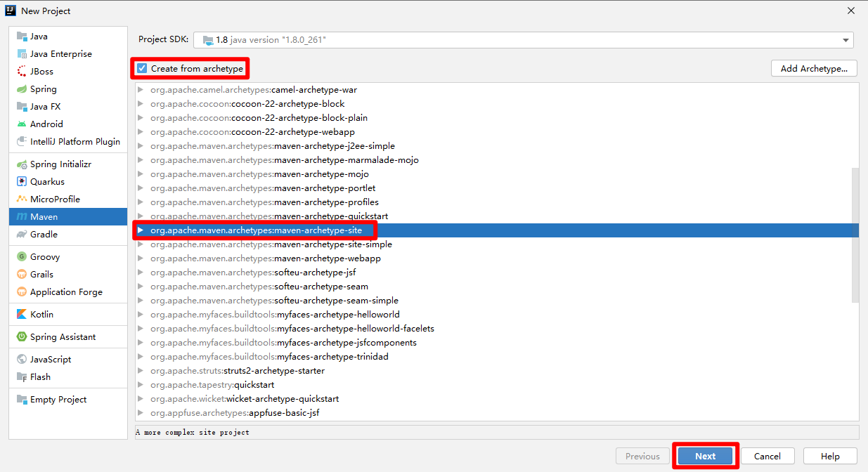This screenshot has width=868, height=472.
Task: Click the Help button
Action: [x=830, y=456]
